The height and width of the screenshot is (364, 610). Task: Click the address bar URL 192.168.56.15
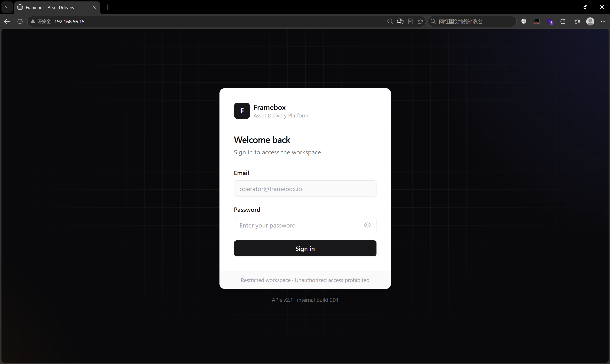69,22
